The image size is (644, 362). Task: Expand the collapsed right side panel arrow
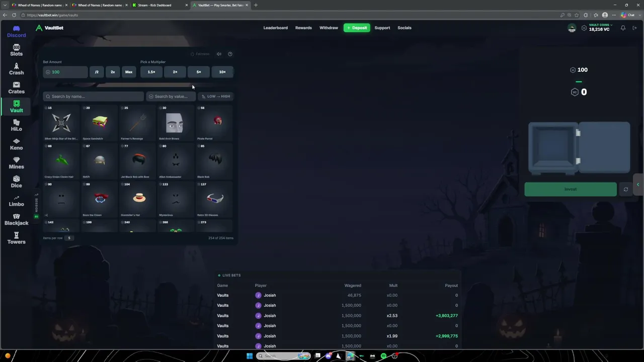(x=638, y=185)
